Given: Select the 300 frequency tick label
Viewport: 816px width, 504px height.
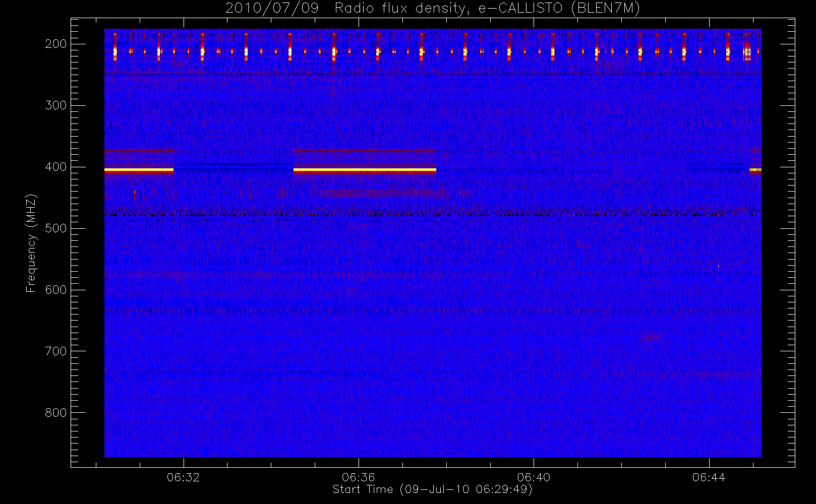Looking at the screenshot, I should (56, 105).
